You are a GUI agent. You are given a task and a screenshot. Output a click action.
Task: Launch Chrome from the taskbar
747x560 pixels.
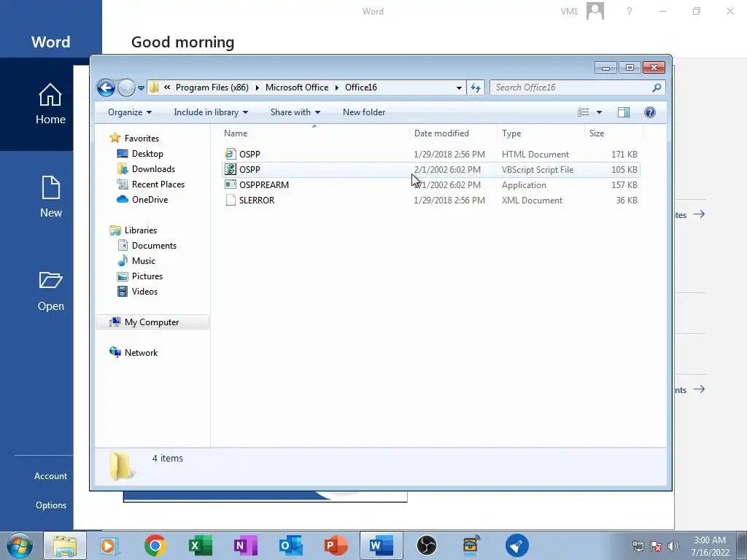(155, 545)
